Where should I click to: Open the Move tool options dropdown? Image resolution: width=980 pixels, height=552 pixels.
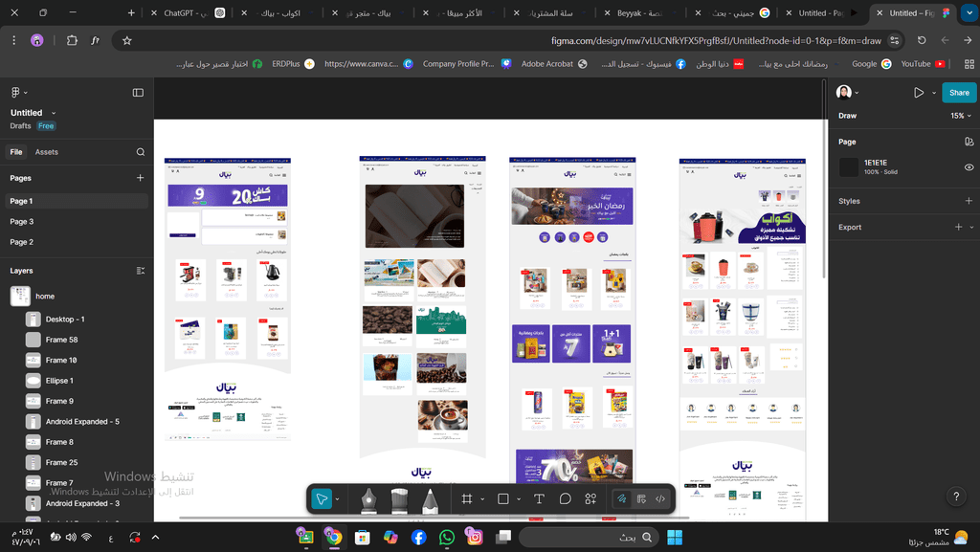(338, 499)
